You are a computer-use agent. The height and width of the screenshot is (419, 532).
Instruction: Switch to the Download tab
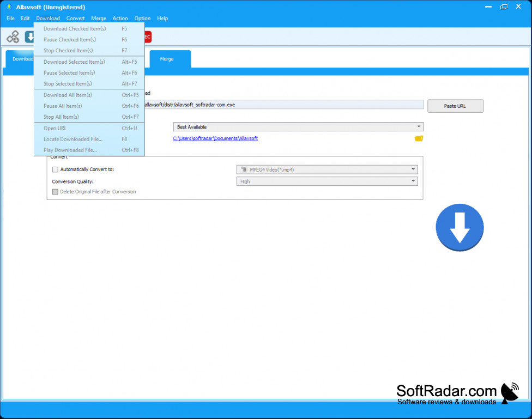click(20, 59)
